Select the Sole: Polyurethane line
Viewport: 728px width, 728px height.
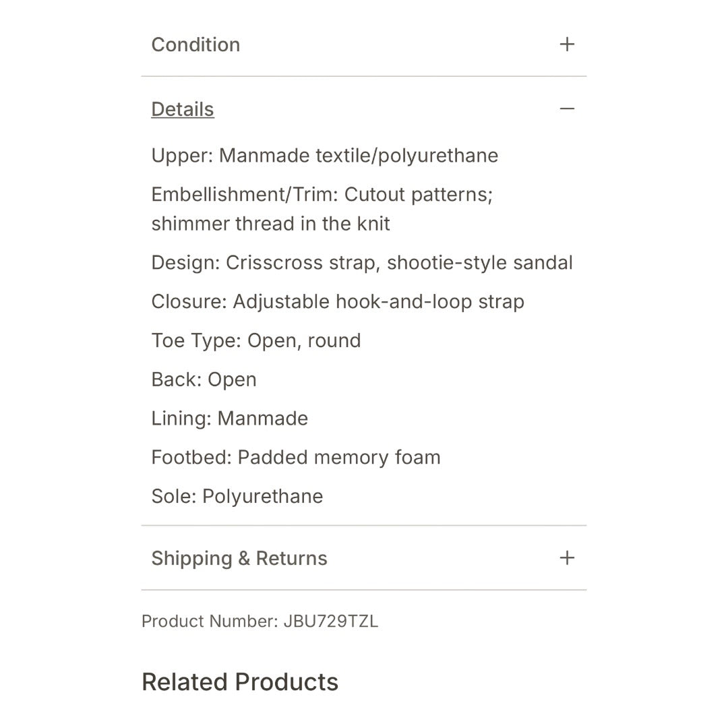pyautogui.click(x=237, y=497)
